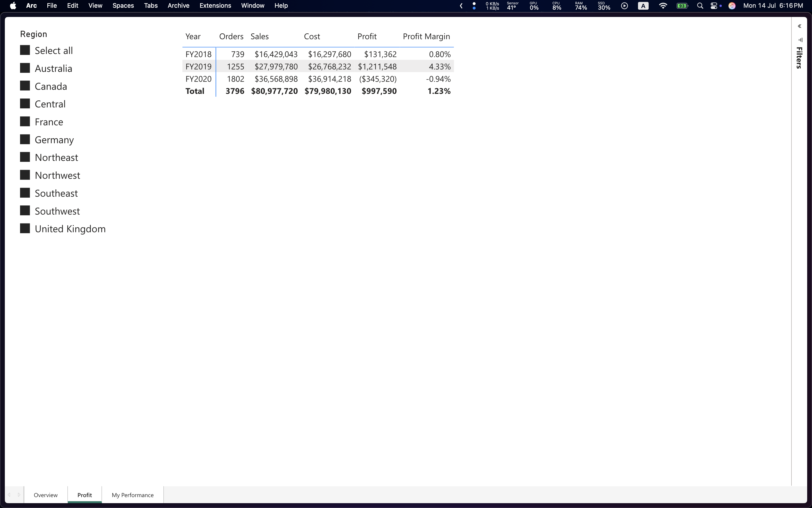812x508 pixels.
Task: Open the SSD usage monitor
Action: pyautogui.click(x=604, y=6)
